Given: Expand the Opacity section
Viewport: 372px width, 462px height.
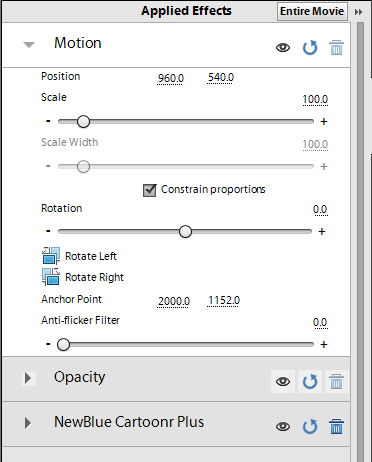Looking at the screenshot, I should coord(29,378).
